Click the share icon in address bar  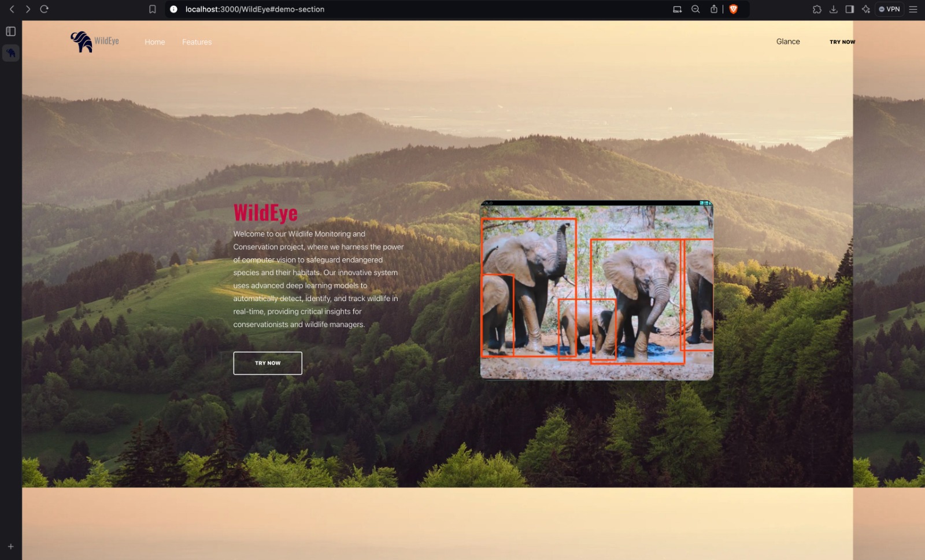(x=714, y=9)
